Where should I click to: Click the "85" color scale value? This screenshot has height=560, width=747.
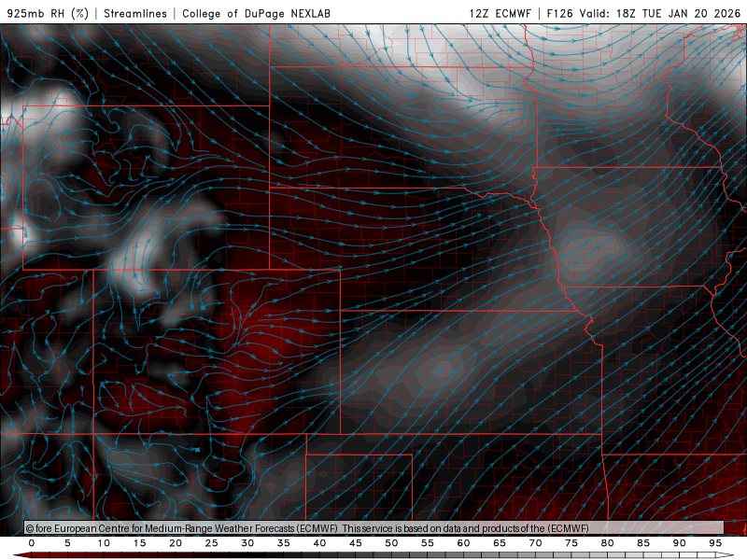pos(643,543)
